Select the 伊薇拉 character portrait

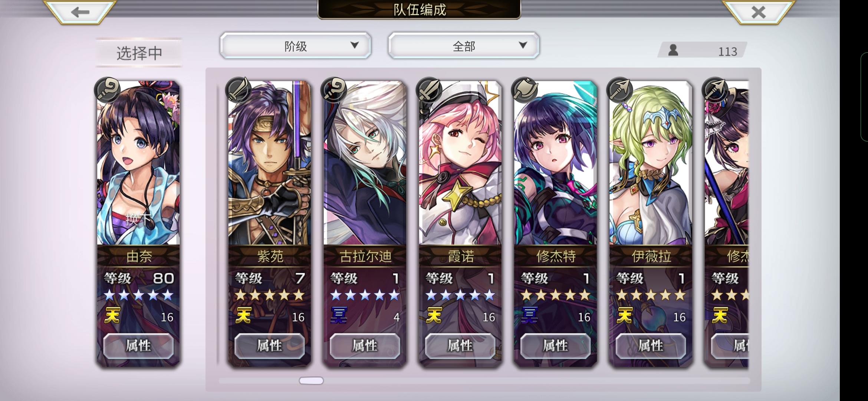click(651, 163)
